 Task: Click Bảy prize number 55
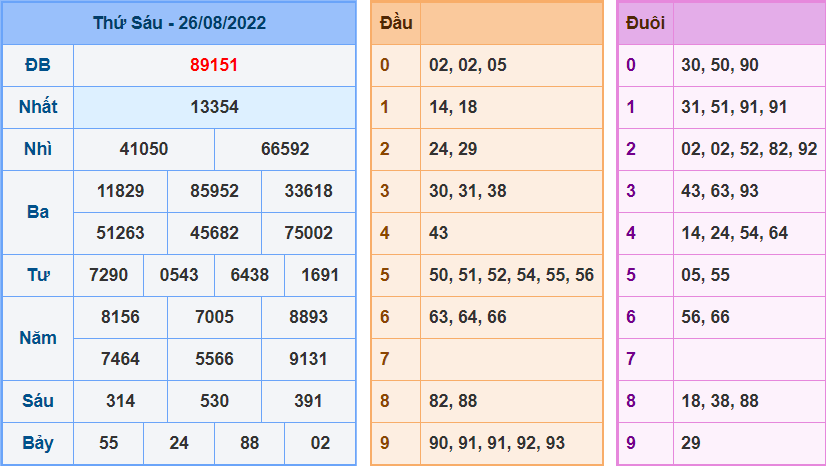tap(109, 443)
